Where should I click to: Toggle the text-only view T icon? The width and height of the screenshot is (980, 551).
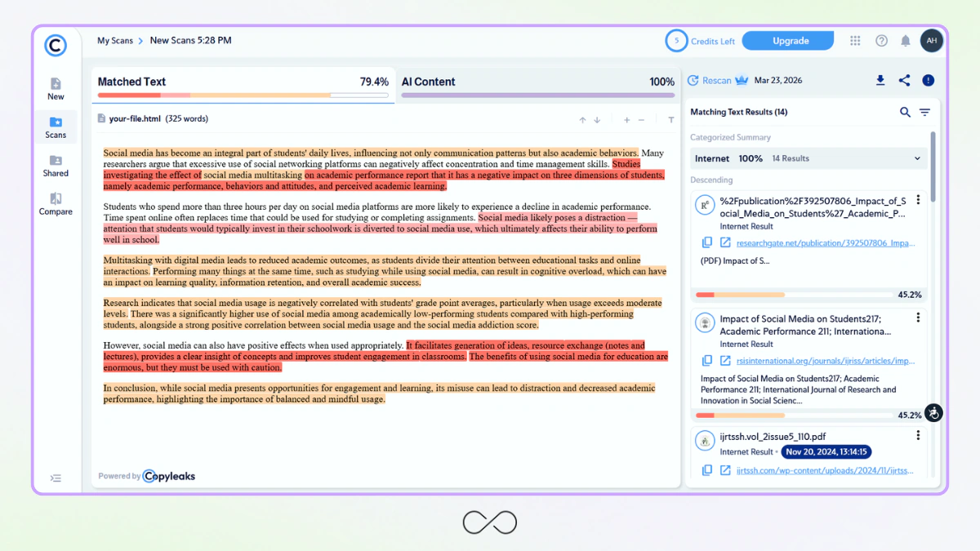pyautogui.click(x=670, y=120)
